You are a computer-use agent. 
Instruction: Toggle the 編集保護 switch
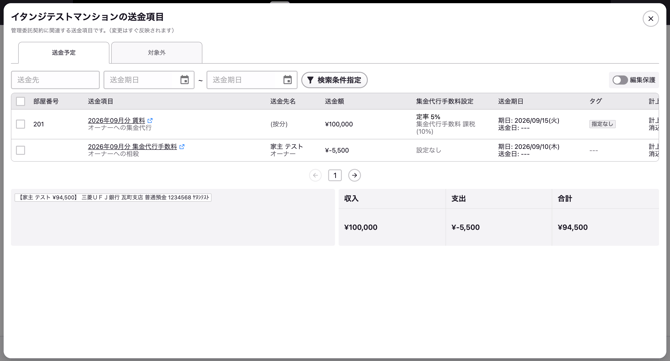point(620,80)
